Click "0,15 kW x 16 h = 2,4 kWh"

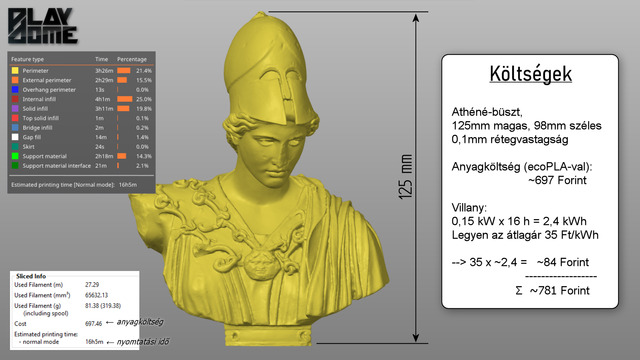519,221
